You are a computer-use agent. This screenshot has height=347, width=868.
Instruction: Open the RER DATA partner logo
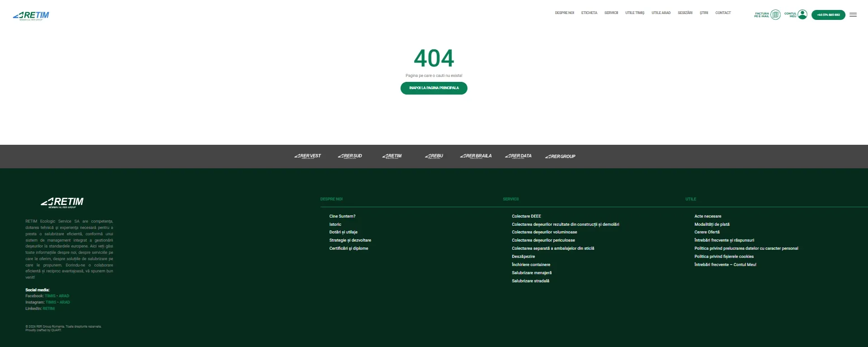tap(518, 156)
